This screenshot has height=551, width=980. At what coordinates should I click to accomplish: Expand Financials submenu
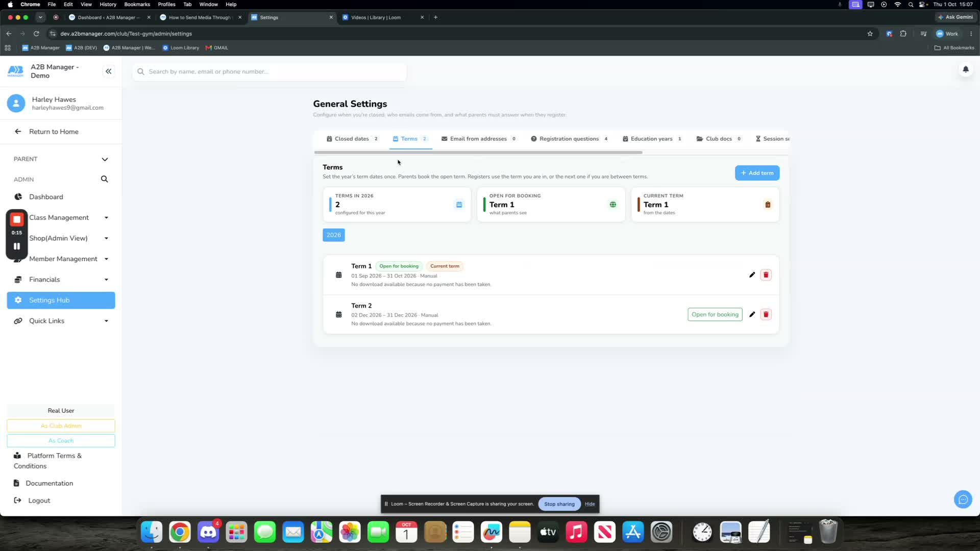[106, 280]
